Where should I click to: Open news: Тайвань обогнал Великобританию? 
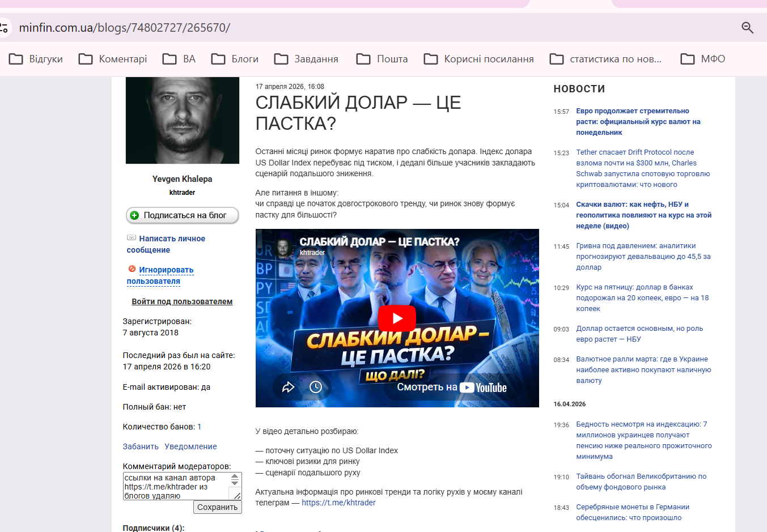point(641,482)
